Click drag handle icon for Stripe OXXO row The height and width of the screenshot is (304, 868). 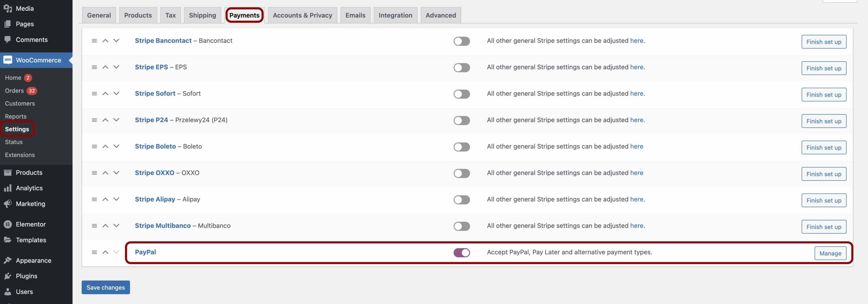pyautogui.click(x=94, y=173)
